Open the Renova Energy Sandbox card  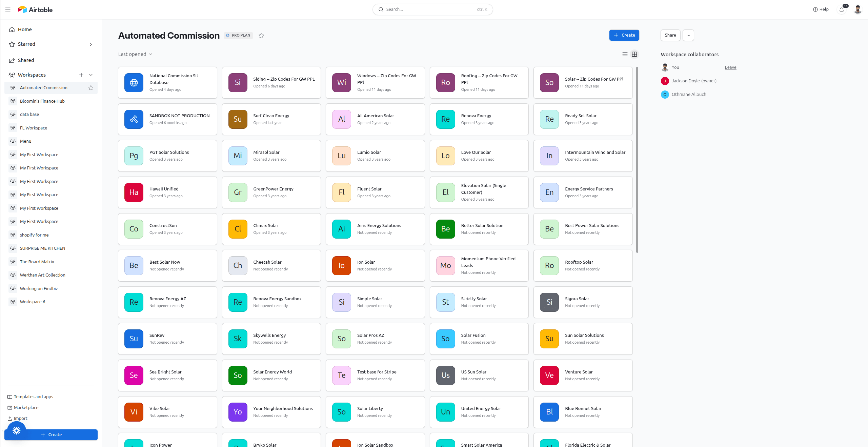[x=271, y=302]
